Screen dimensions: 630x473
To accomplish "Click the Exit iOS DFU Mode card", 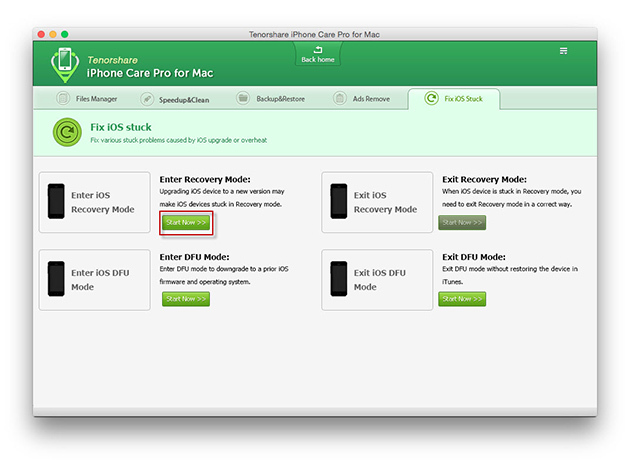I will tap(377, 280).
